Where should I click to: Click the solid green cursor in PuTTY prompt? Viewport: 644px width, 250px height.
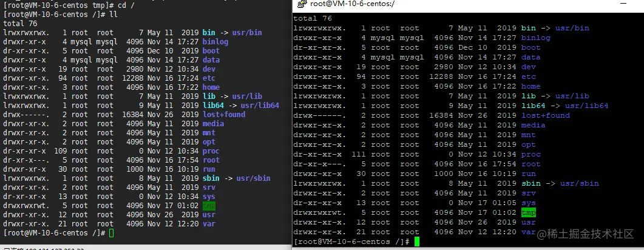(417, 242)
